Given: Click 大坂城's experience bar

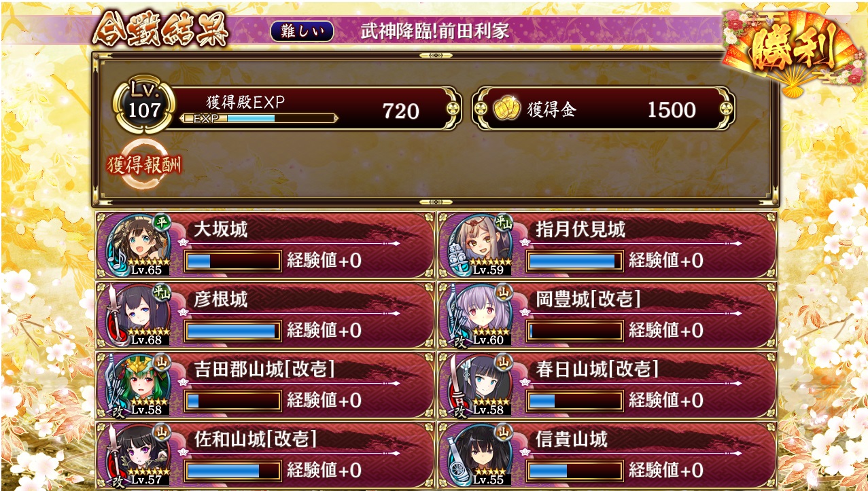Looking at the screenshot, I should pyautogui.click(x=233, y=261).
